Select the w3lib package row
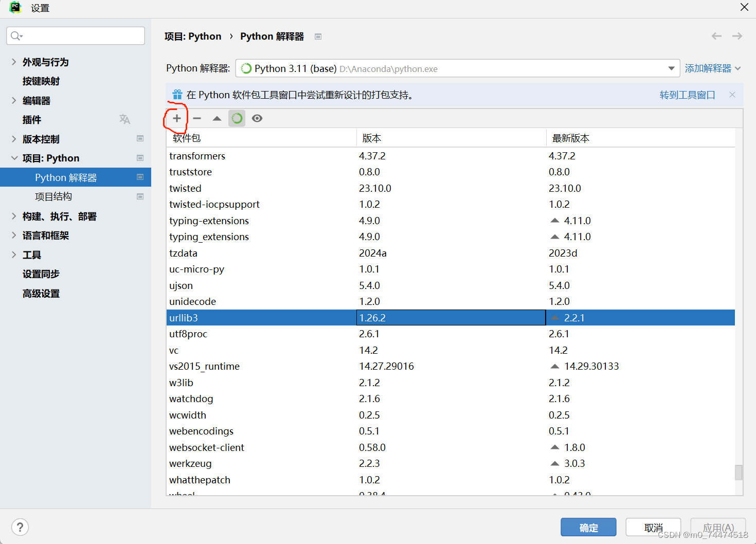This screenshot has width=756, height=544. tap(451, 383)
